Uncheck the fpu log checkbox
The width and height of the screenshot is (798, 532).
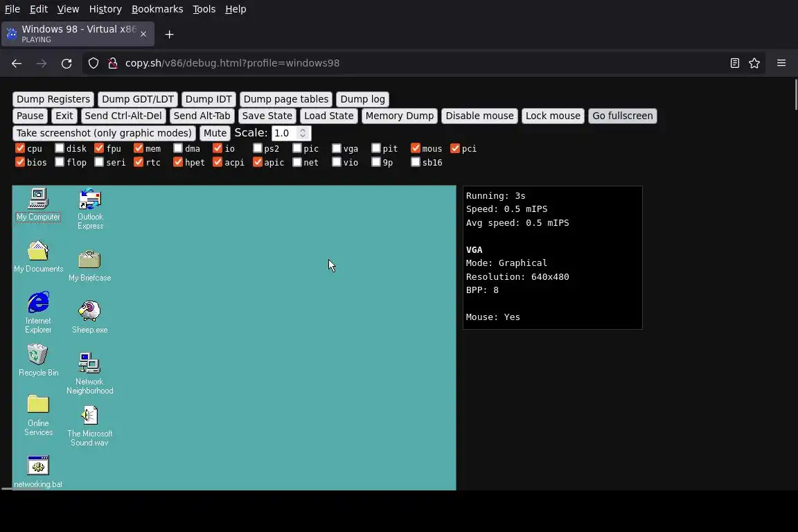pos(99,148)
